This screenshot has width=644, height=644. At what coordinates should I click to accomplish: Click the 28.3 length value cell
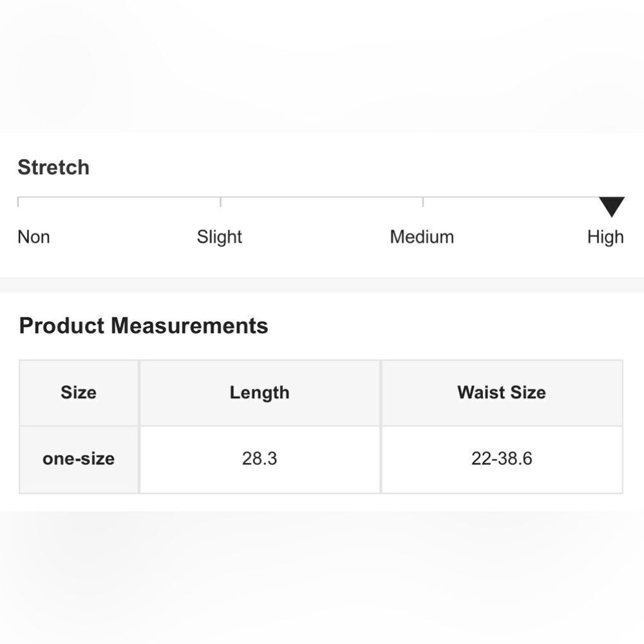[x=260, y=459]
